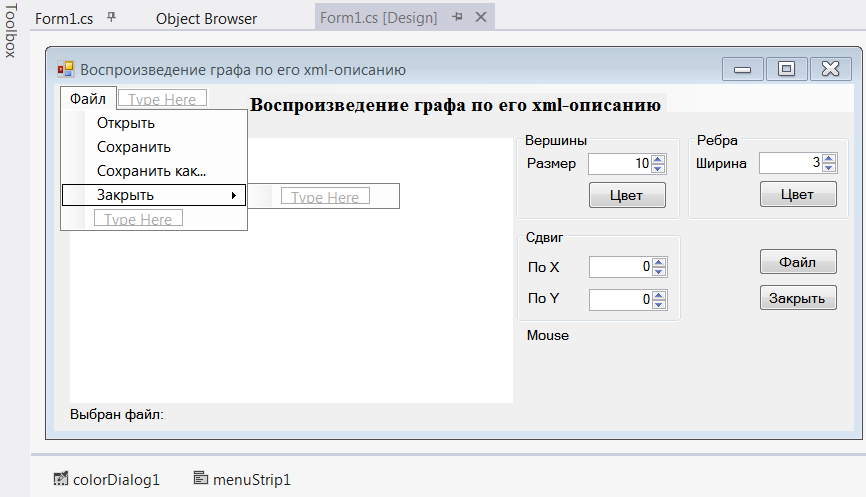Click the form's title bar app icon
866x497 pixels.
(x=66, y=69)
